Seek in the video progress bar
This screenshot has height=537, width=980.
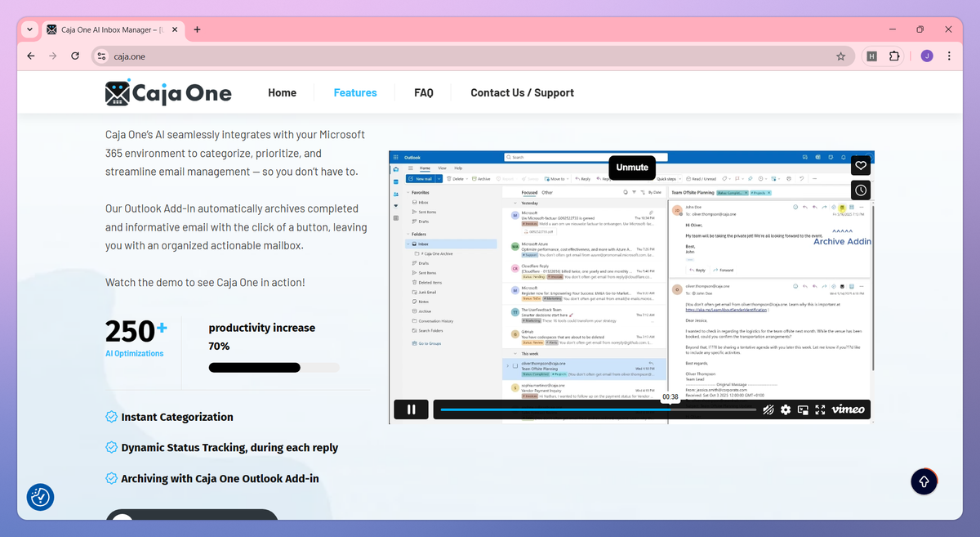[x=598, y=409]
